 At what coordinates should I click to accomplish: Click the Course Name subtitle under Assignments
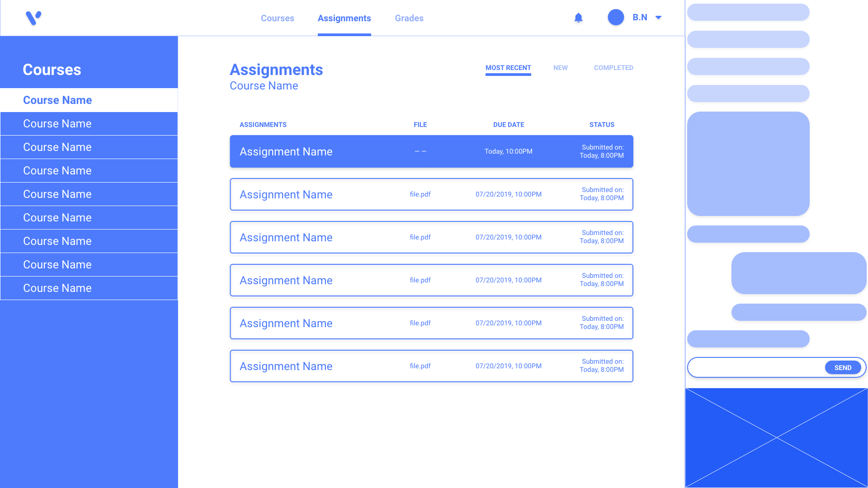pyautogui.click(x=264, y=86)
